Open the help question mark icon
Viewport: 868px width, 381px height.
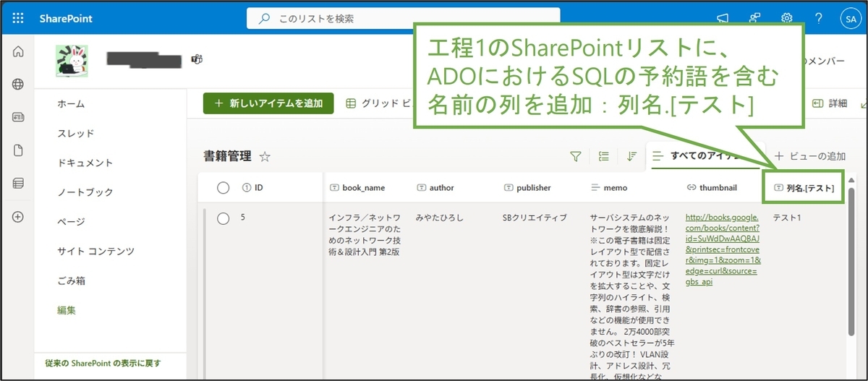coord(819,18)
